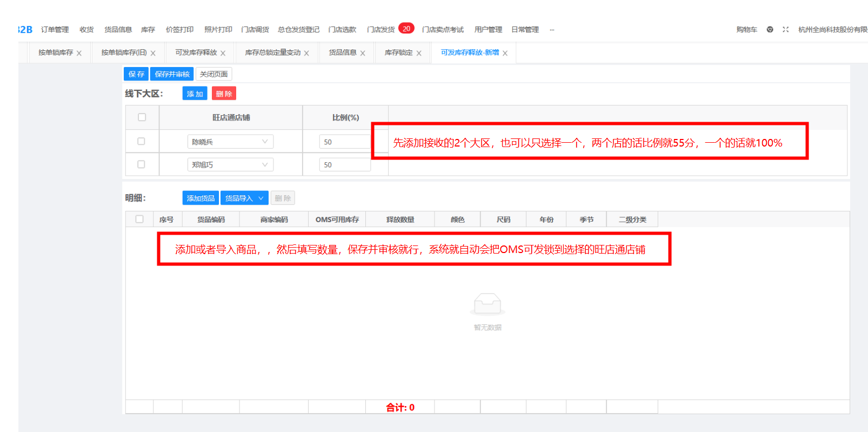This screenshot has width=868, height=432.
Task: Open the more menu ellipsis in navigation
Action: pos(552,30)
